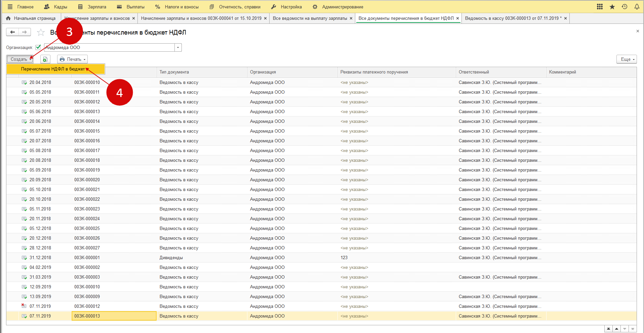Sort by the Тип документа column header

click(202, 72)
